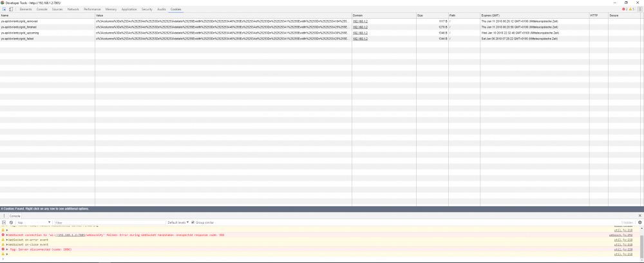Open the Network tab
Image resolution: width=644 pixels, height=263 pixels.
point(73,9)
